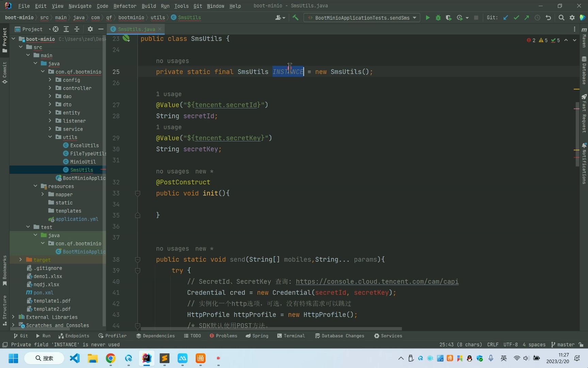Open the Problems tool tab
588x368 pixels.
pos(223,336)
